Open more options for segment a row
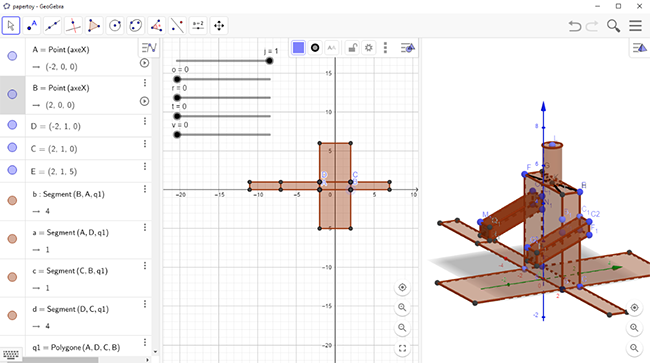The image size is (650, 363). [145, 227]
